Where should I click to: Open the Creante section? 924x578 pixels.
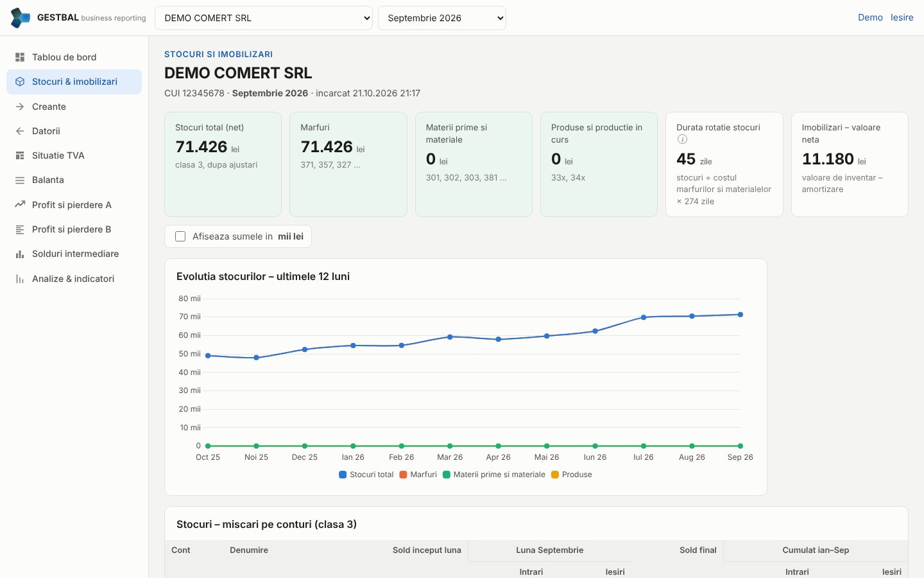point(74,107)
